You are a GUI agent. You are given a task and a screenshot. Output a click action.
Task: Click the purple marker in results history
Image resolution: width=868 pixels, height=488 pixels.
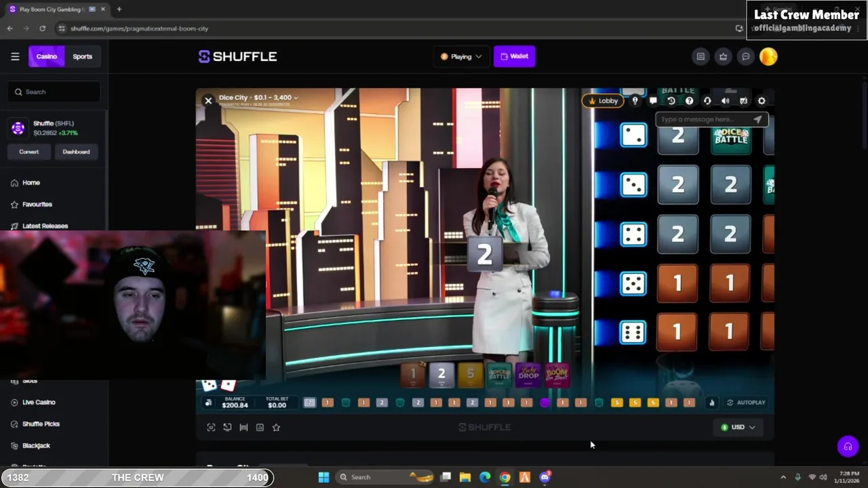pyautogui.click(x=545, y=403)
